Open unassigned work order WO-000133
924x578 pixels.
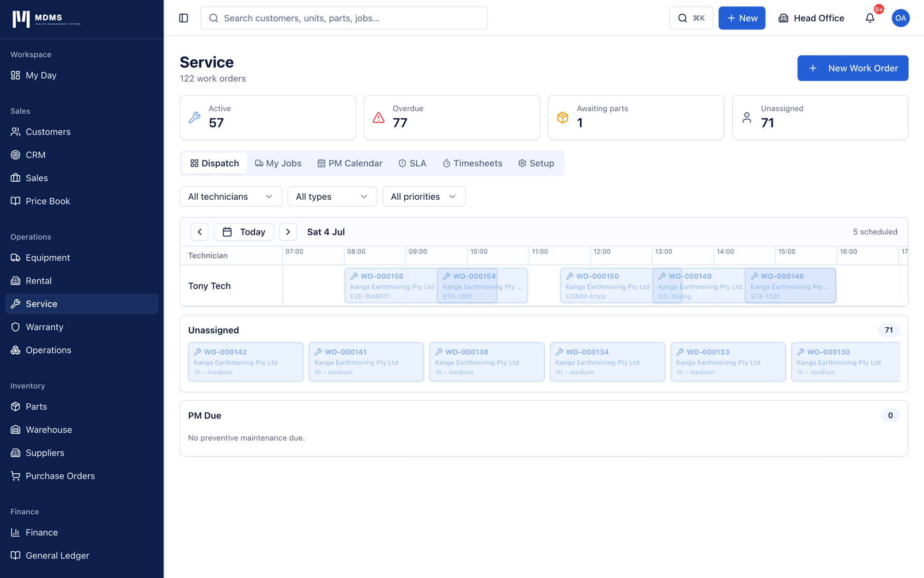(728, 362)
